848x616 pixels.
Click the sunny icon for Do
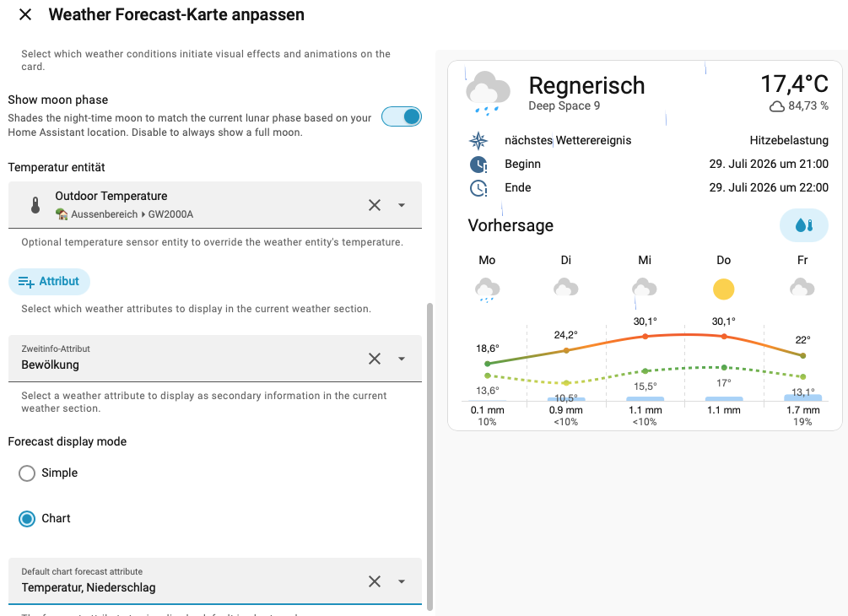tap(723, 289)
